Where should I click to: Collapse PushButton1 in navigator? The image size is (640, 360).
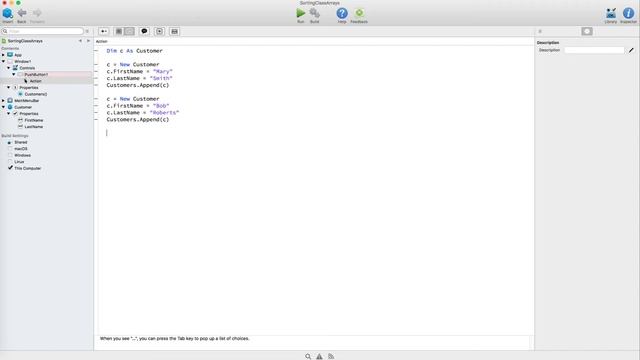(x=14, y=74)
